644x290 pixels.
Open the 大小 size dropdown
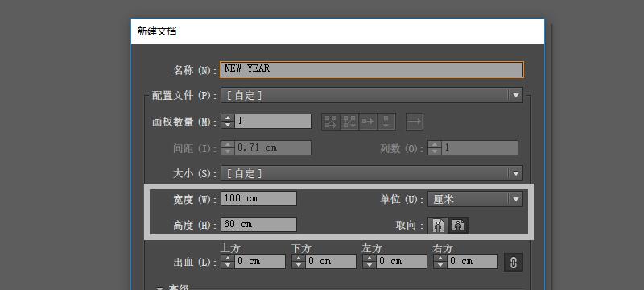point(372,173)
